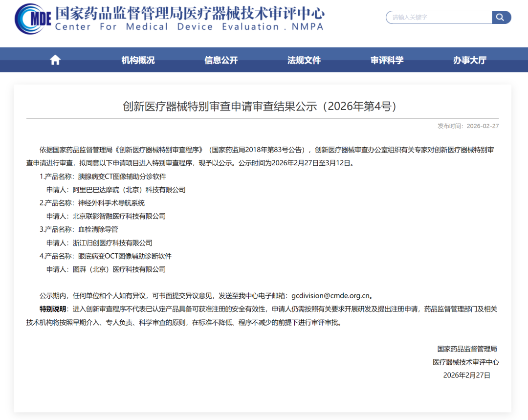Click the signature line 医疗器械技术审评中心
The width and height of the screenshot is (528, 420).
tap(466, 362)
